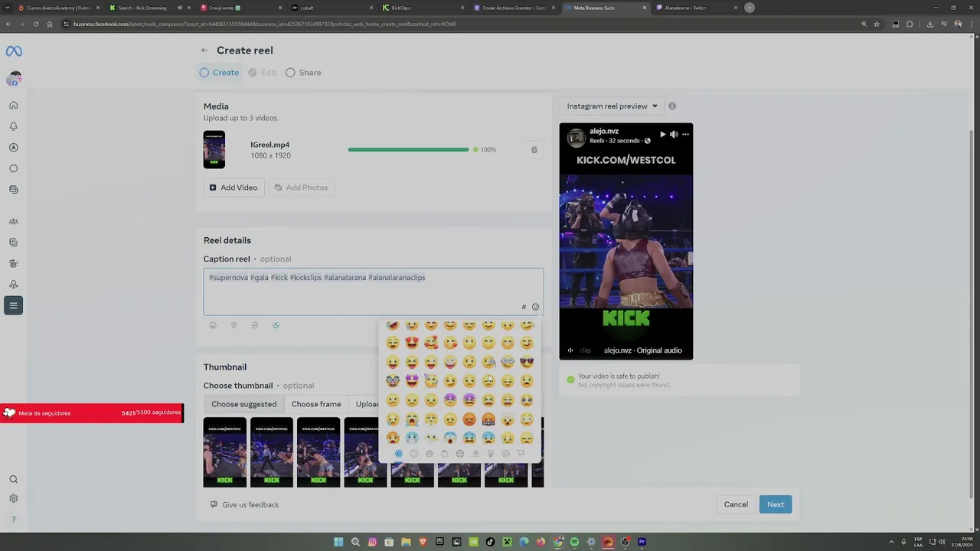Open the Content icon in sidebar
Screen dimensions: 980x551
coord(13,189)
